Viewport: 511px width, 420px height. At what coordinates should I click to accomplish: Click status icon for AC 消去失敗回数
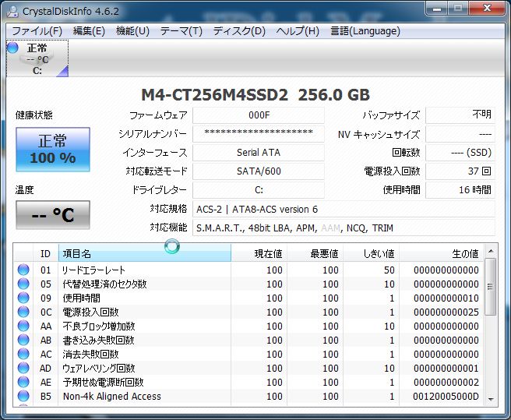click(x=23, y=354)
